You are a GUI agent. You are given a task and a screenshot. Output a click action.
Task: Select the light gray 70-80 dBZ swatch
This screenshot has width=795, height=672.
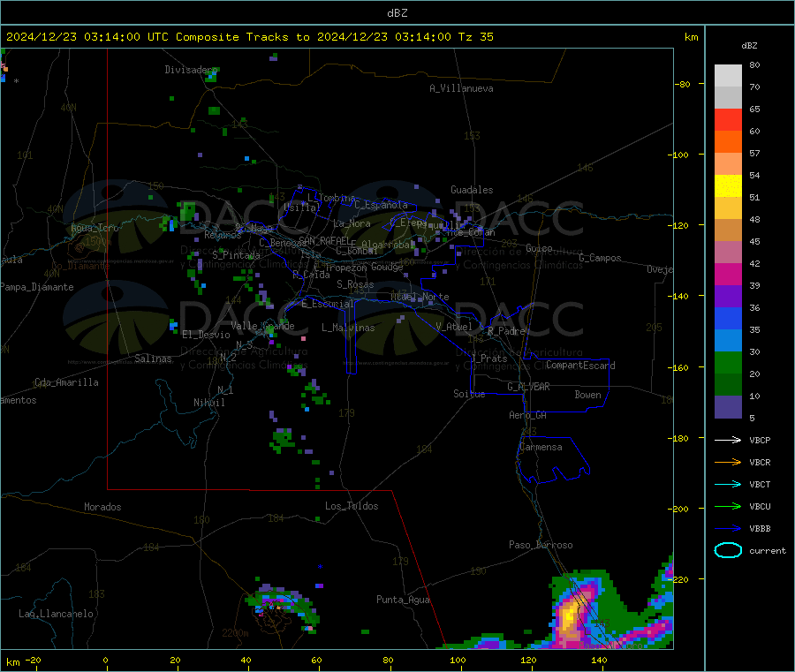(728, 76)
